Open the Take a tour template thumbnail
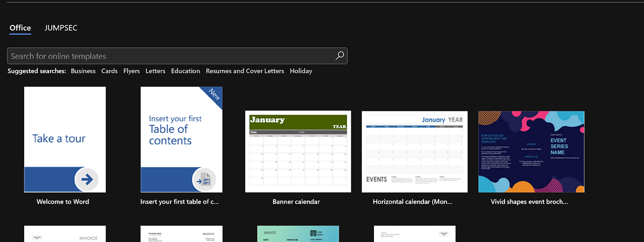This screenshot has height=242, width=644. 65,139
